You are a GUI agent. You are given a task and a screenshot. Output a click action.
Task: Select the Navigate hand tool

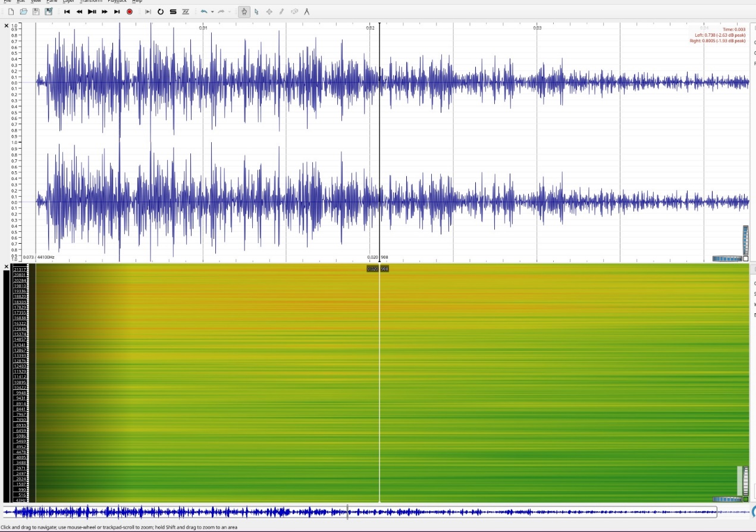(244, 12)
